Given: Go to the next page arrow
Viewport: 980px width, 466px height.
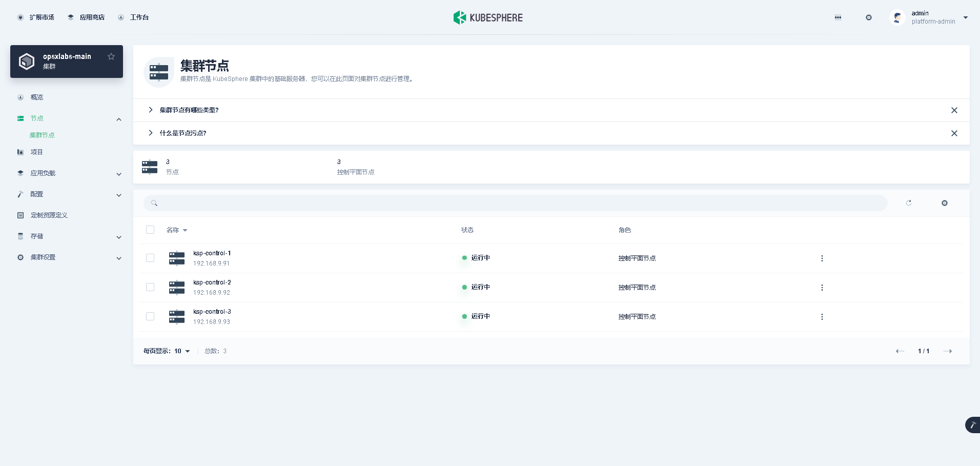Looking at the screenshot, I should [948, 351].
